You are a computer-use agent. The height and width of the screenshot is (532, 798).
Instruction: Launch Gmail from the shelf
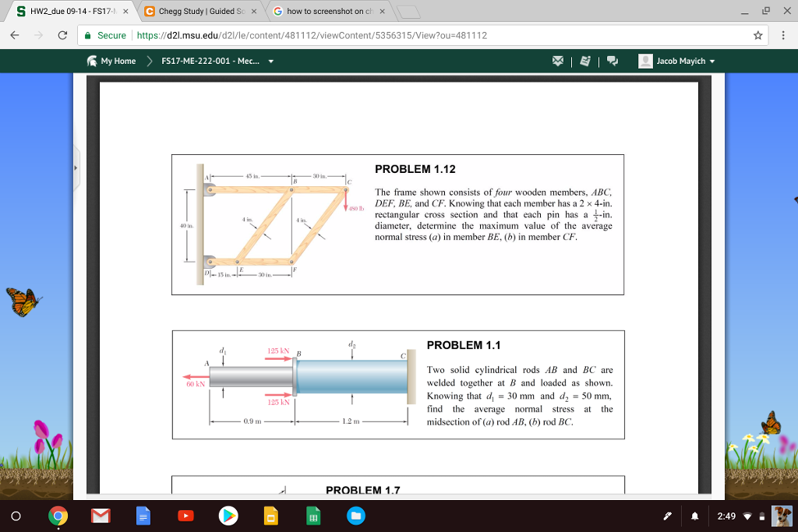(101, 516)
